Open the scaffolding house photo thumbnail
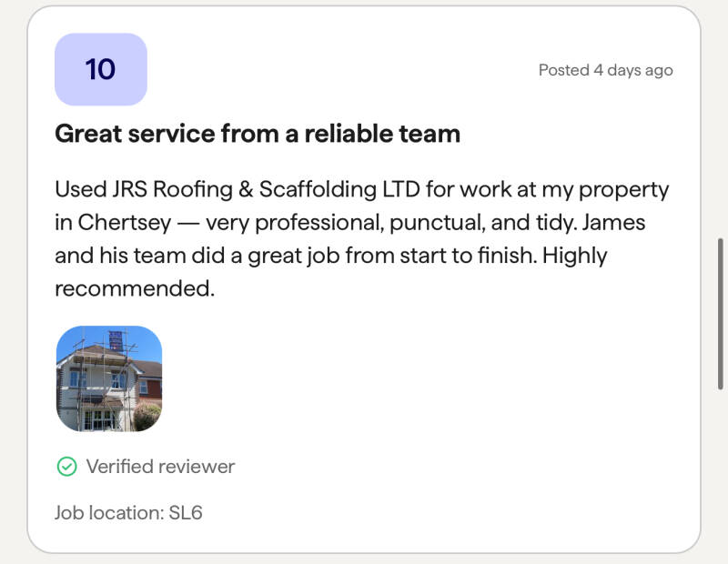Screen dimensions: 728x564 [x=109, y=378]
